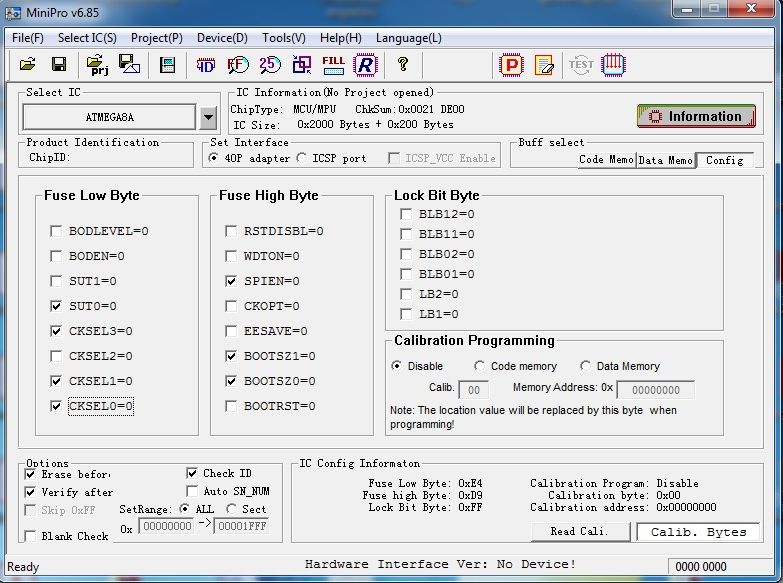The width and height of the screenshot is (783, 583).
Task: Open project via the prj folder icon
Action: click(97, 64)
